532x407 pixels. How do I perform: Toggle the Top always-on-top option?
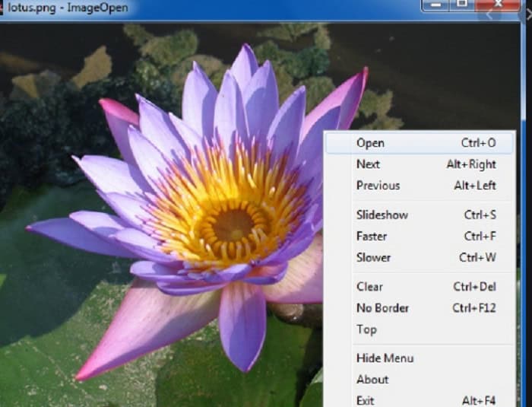pyautogui.click(x=420, y=329)
